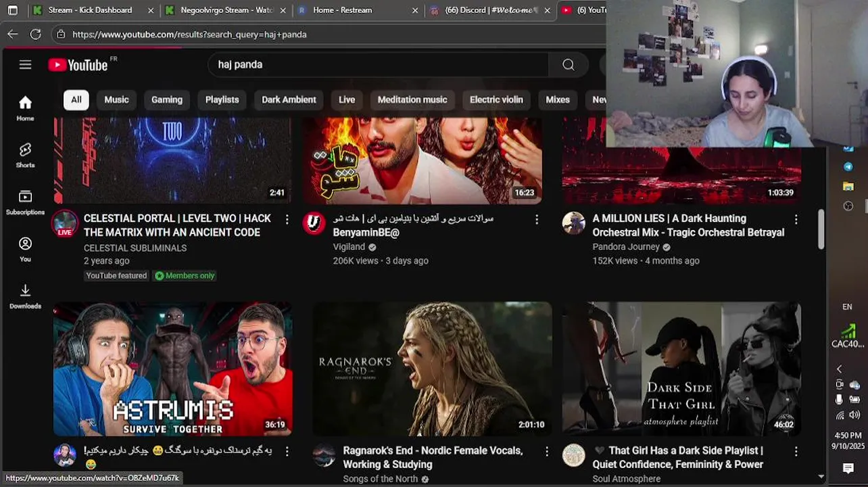Select the Gaming filter chip
The height and width of the screenshot is (487, 868).
point(167,99)
